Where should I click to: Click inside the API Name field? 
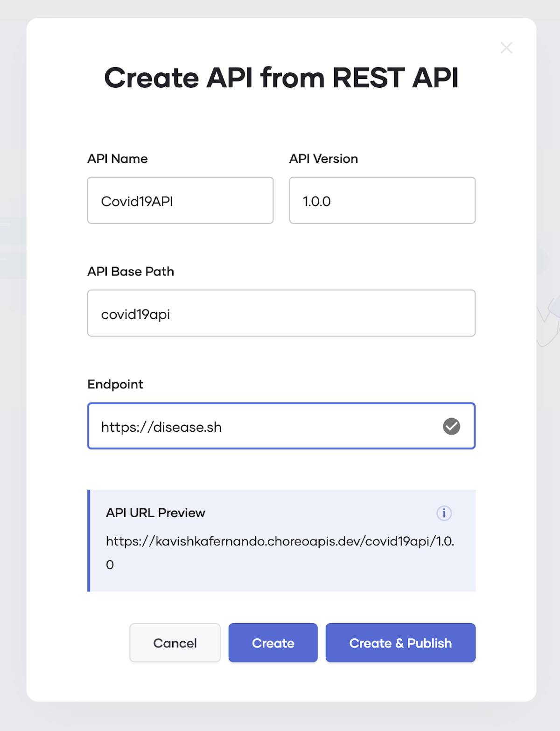tap(180, 200)
